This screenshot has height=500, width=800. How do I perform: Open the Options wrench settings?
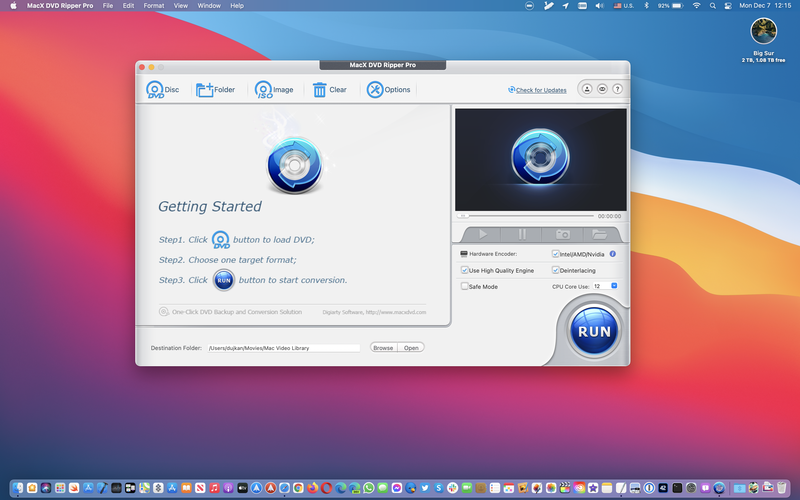388,90
